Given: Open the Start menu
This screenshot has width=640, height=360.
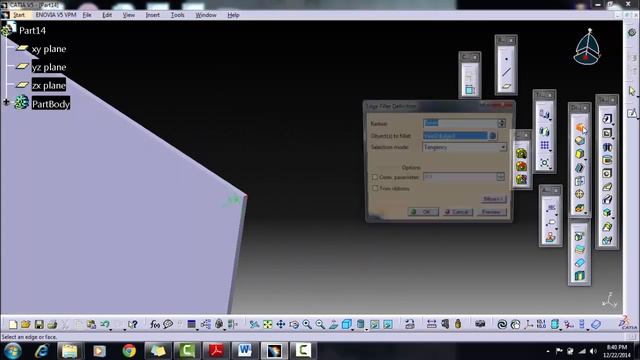Looking at the screenshot, I should 19,15.
